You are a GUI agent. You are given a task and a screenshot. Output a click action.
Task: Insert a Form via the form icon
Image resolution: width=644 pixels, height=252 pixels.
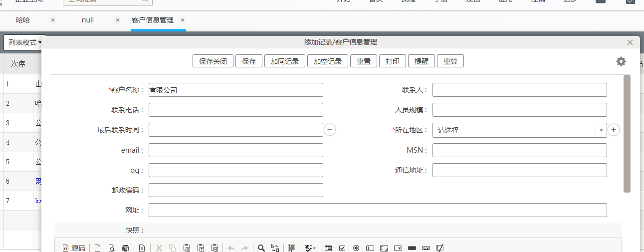(x=328, y=248)
